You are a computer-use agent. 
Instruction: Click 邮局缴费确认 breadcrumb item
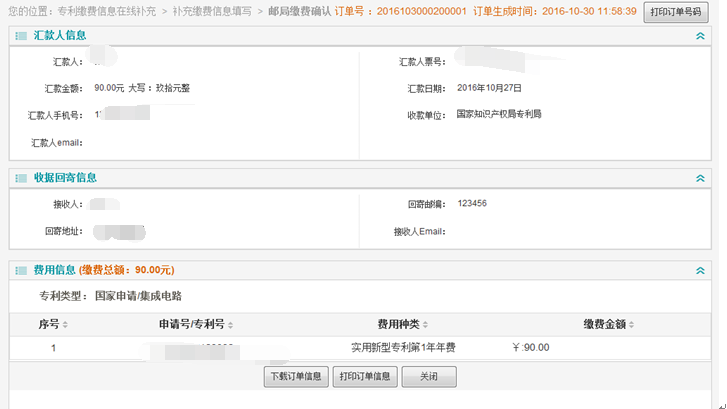300,12
